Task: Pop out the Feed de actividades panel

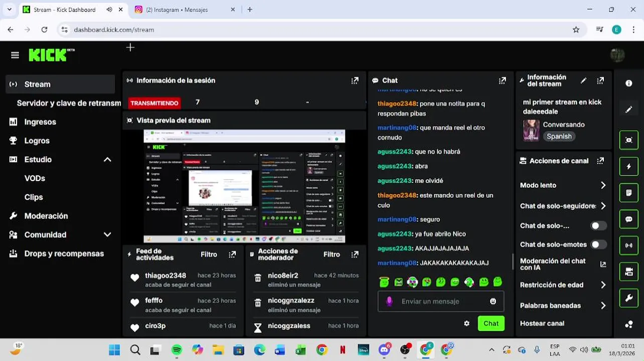Action: 232,255
